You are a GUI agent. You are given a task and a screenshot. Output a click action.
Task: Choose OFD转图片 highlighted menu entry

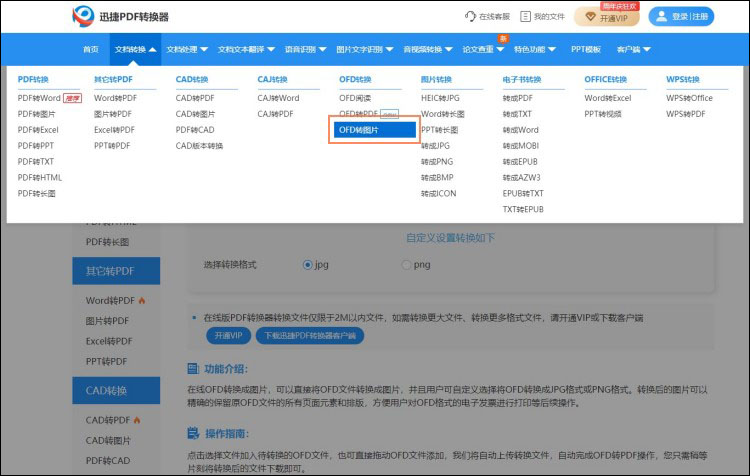coord(375,130)
